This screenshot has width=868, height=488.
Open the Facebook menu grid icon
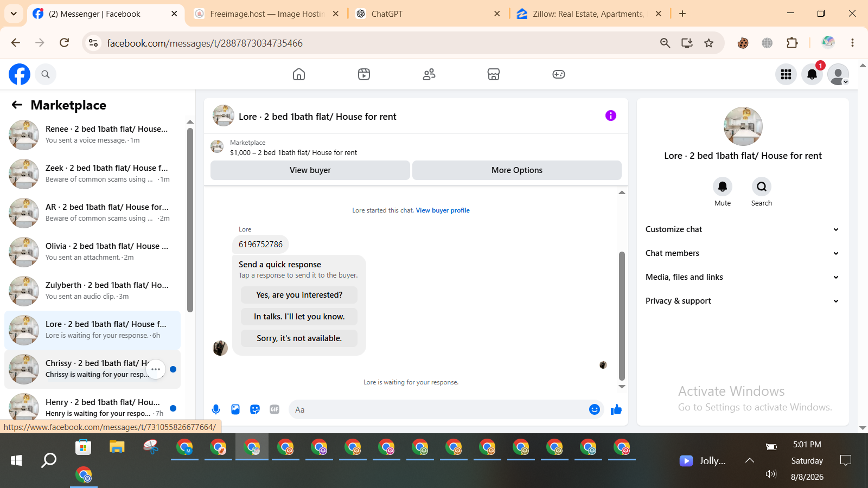pos(786,74)
